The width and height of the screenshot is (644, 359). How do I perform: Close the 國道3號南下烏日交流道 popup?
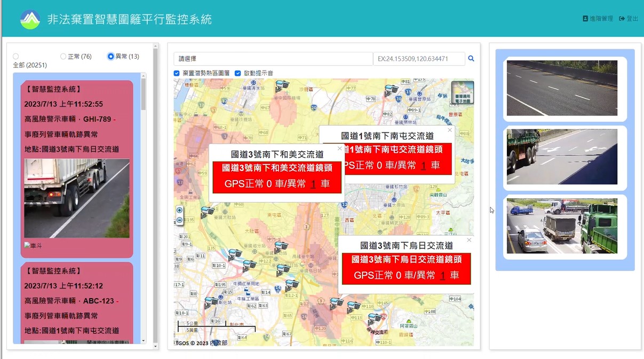(469, 240)
